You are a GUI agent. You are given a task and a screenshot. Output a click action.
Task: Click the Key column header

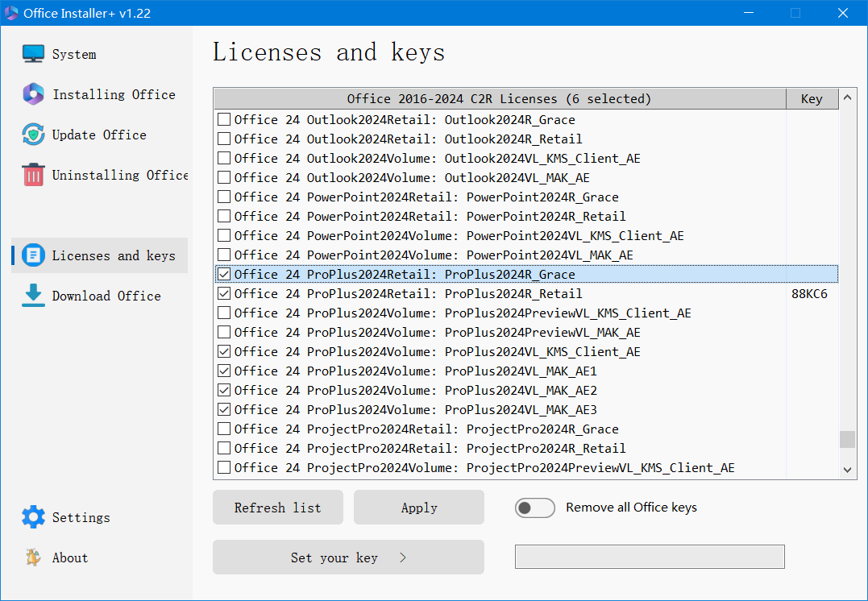(x=812, y=98)
